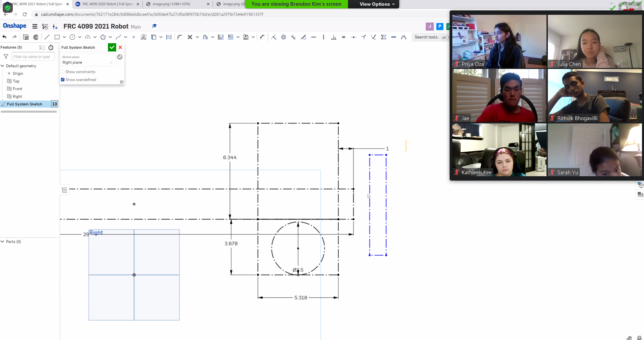644x340 pixels.
Task: Click the Filter by name or type field
Action: [33, 56]
